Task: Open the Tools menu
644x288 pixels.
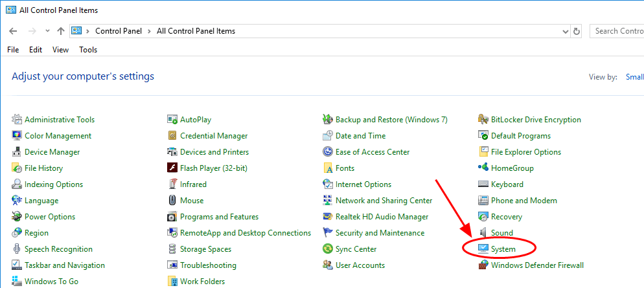Action: pyautogui.click(x=88, y=50)
